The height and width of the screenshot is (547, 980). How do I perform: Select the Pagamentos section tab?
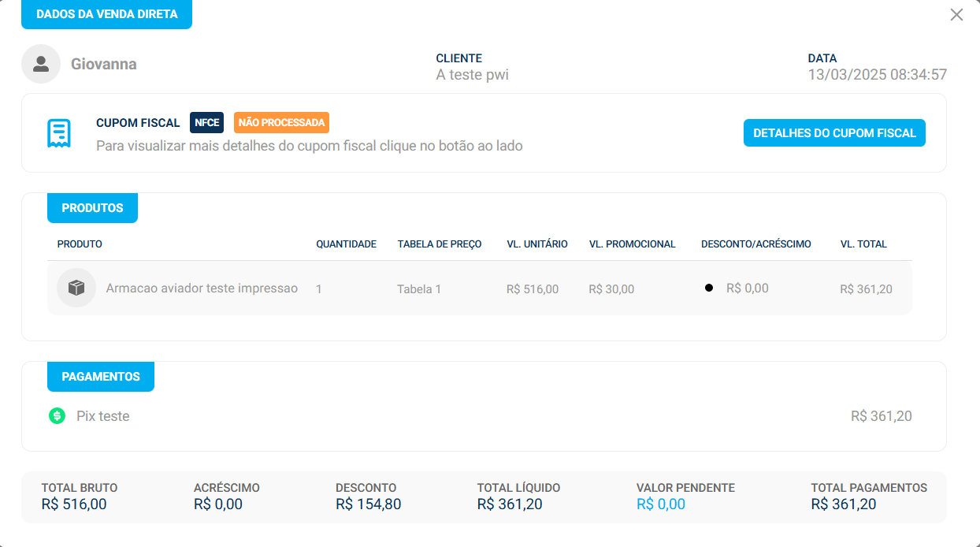(101, 376)
